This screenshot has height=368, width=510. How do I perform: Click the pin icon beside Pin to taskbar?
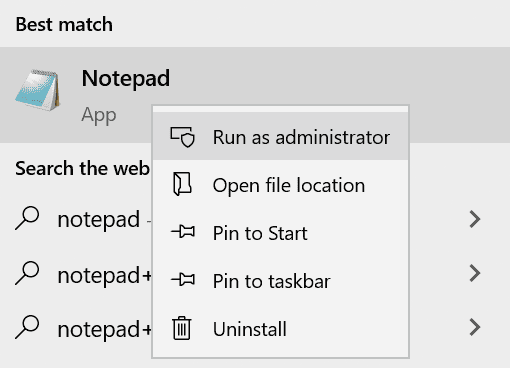pyautogui.click(x=183, y=279)
